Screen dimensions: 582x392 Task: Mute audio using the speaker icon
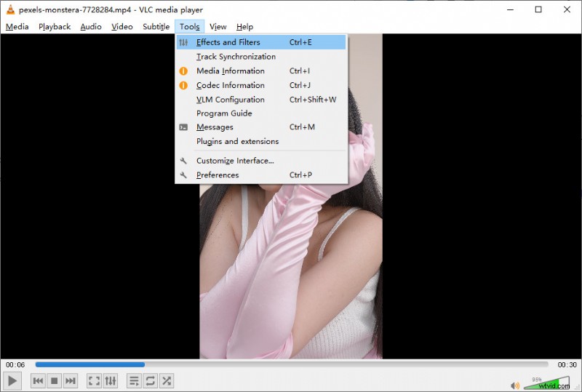(x=515, y=385)
